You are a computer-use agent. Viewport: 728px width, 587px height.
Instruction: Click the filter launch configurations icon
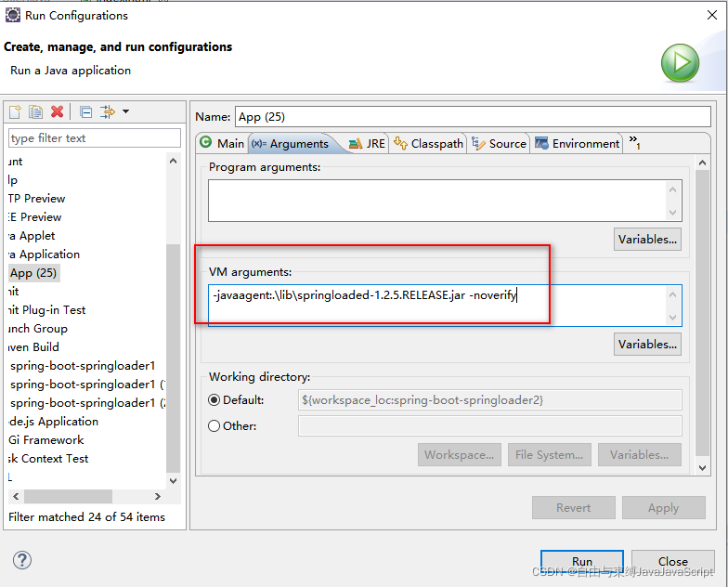[108, 111]
